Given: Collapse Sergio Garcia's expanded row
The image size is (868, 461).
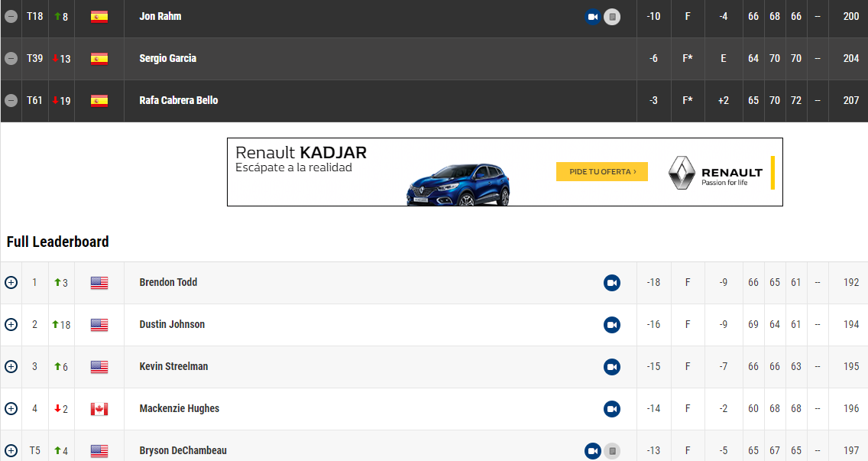Looking at the screenshot, I should 11,59.
